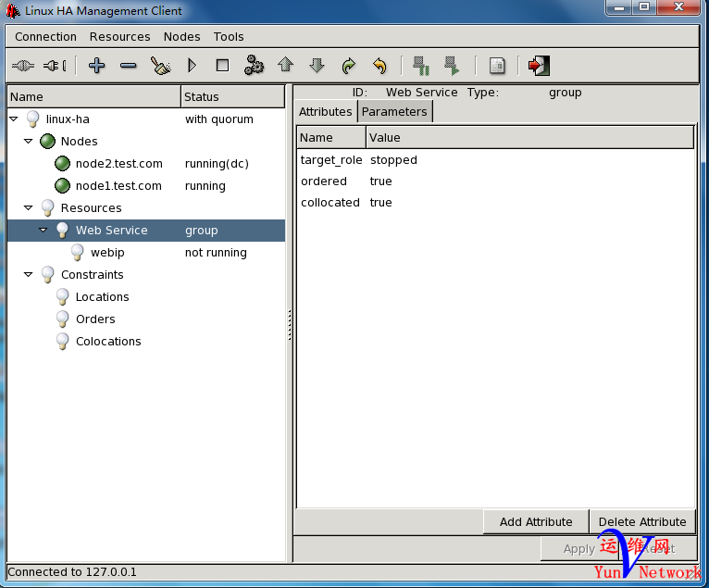Viewport: 709px width, 588px height.
Task: Select the target_role attribute row
Action: (495, 159)
